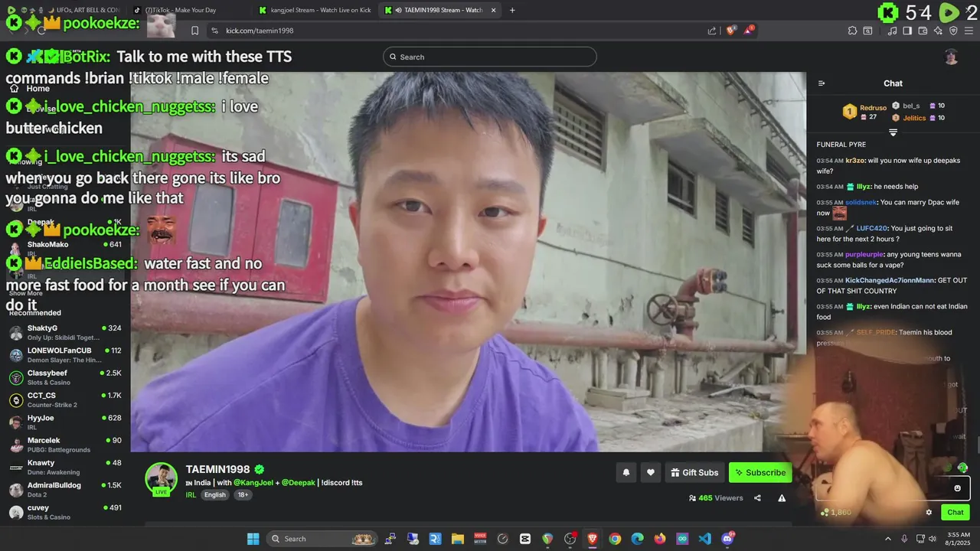This screenshot has height=551, width=980.
Task: Open the share stream icon
Action: click(x=757, y=498)
